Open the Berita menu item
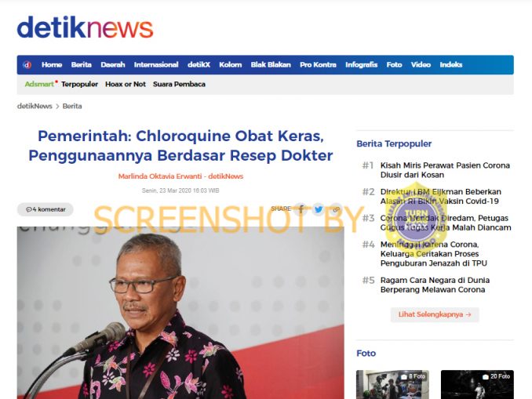The width and height of the screenshot is (532, 399). point(81,65)
